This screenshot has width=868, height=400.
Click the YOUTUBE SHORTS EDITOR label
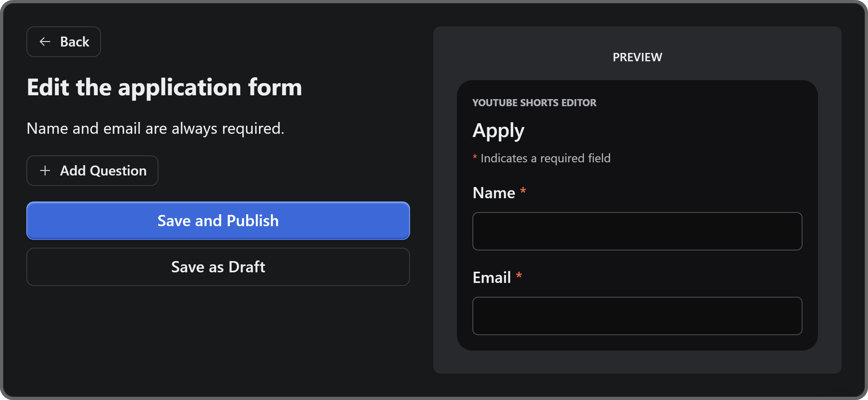534,103
